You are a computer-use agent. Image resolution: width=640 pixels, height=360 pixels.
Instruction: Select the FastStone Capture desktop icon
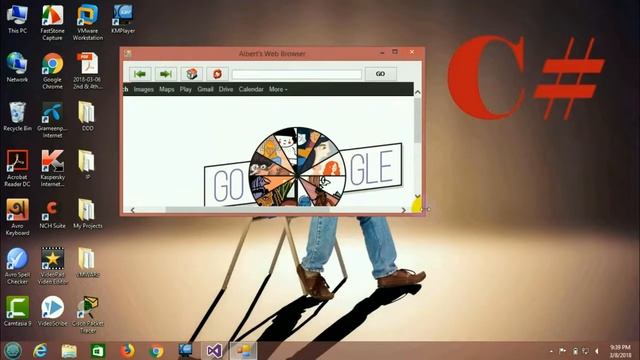coord(52,22)
